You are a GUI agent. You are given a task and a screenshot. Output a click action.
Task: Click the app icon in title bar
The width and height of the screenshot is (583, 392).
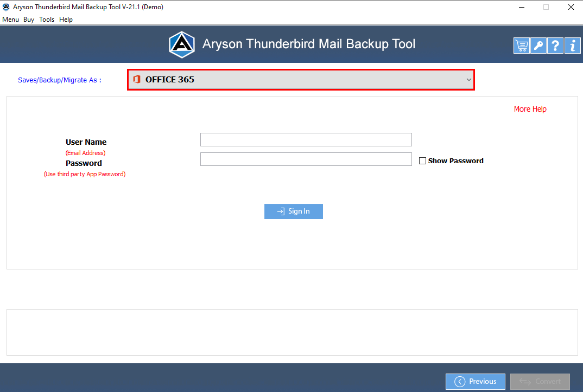click(6, 7)
